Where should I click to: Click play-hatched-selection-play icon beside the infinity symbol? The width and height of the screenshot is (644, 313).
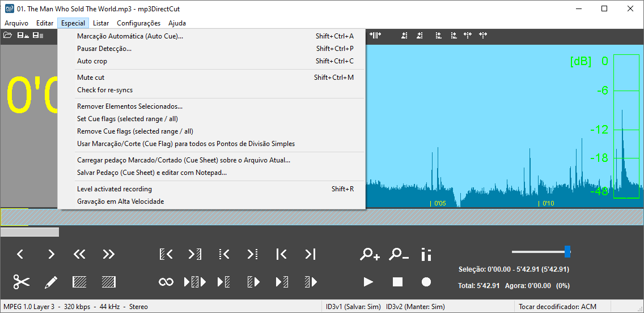195,282
